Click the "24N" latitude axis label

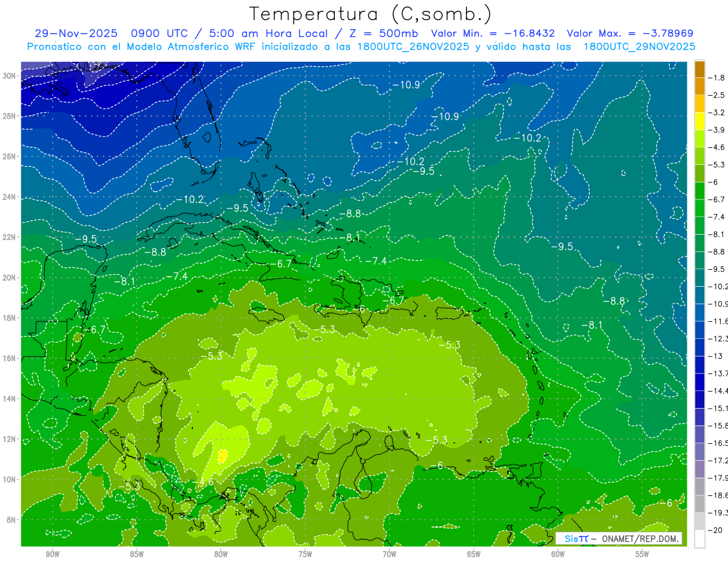[x=10, y=196]
